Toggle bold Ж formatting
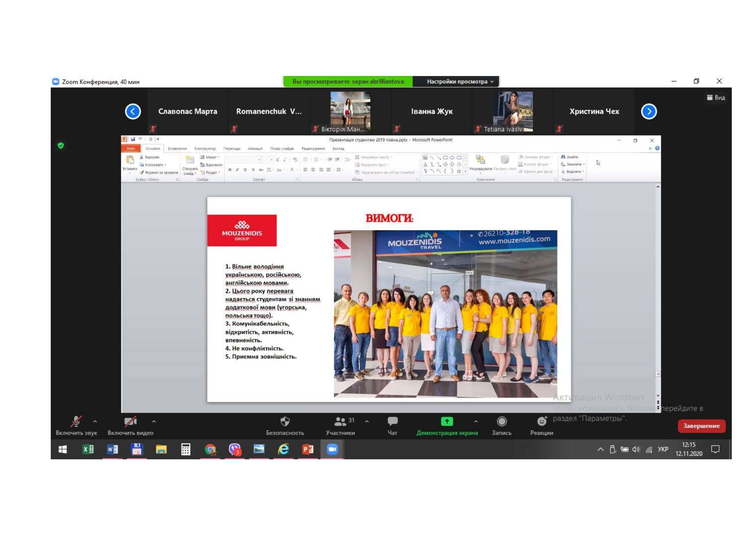The image size is (756, 535). point(230,170)
